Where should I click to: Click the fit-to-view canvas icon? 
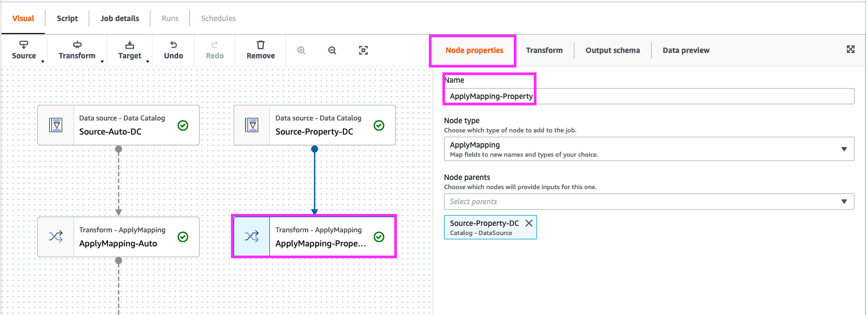pos(363,50)
